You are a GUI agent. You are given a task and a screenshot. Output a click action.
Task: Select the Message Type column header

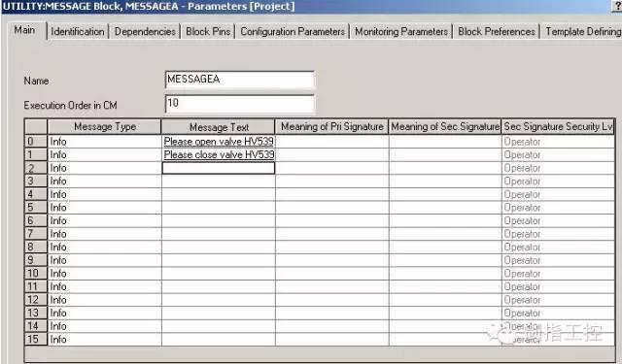pos(105,127)
